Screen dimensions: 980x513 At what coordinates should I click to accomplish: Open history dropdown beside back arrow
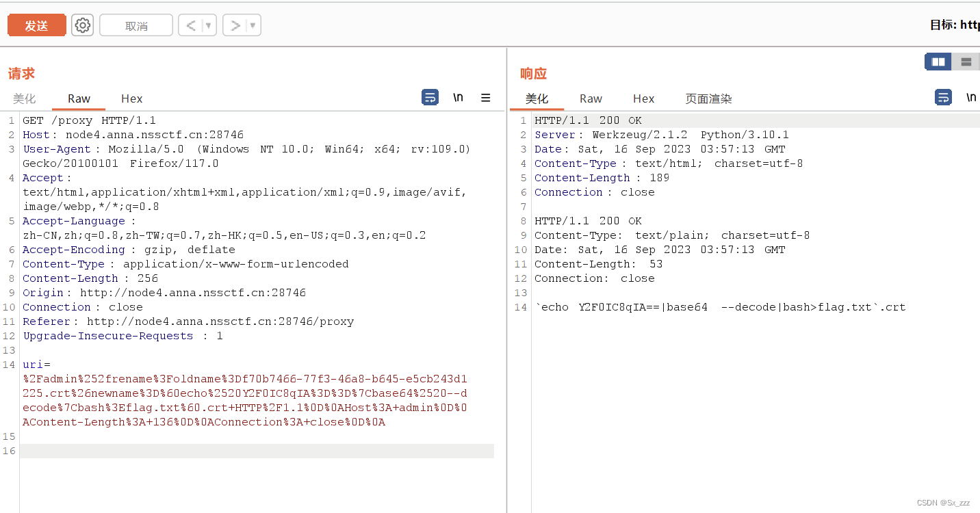tap(209, 26)
